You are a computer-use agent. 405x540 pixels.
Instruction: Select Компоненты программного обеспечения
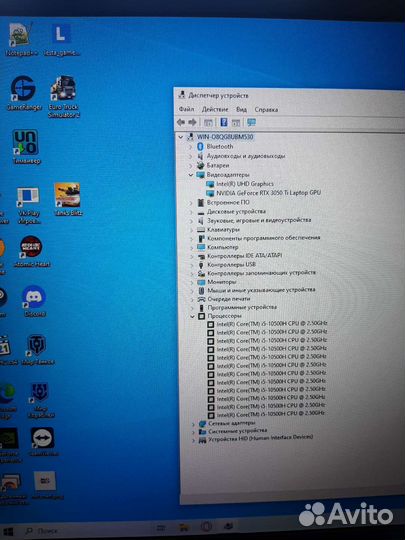coord(263,238)
